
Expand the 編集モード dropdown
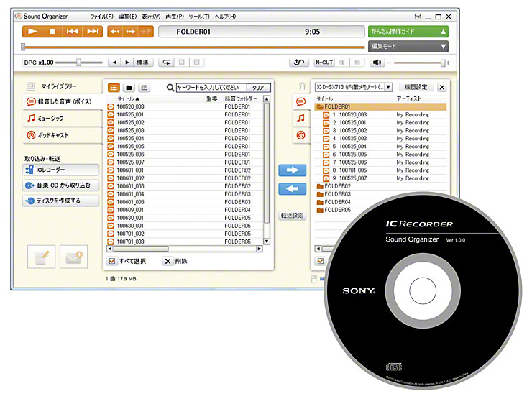click(408, 46)
